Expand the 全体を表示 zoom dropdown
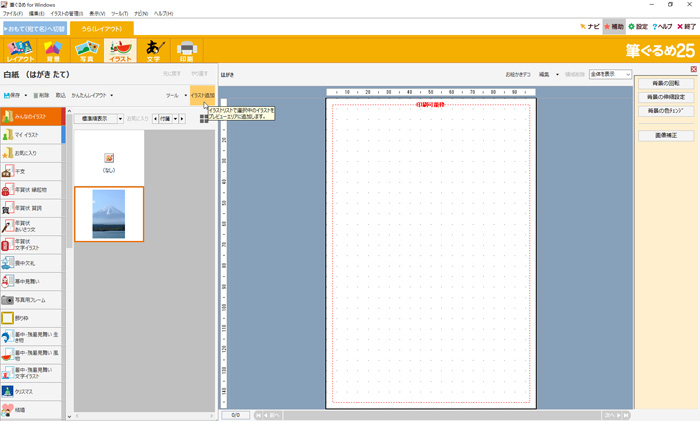Screen dimensions: 700x421 [x=610, y=74]
